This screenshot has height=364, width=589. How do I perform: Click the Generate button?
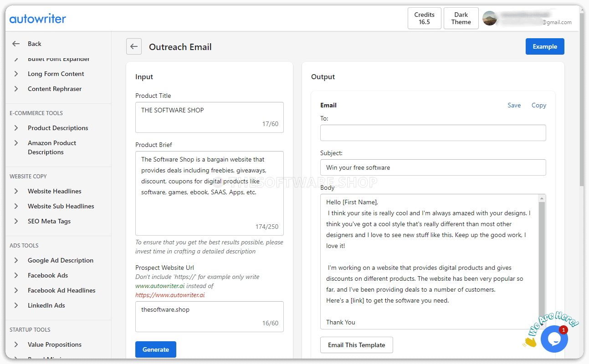[156, 349]
